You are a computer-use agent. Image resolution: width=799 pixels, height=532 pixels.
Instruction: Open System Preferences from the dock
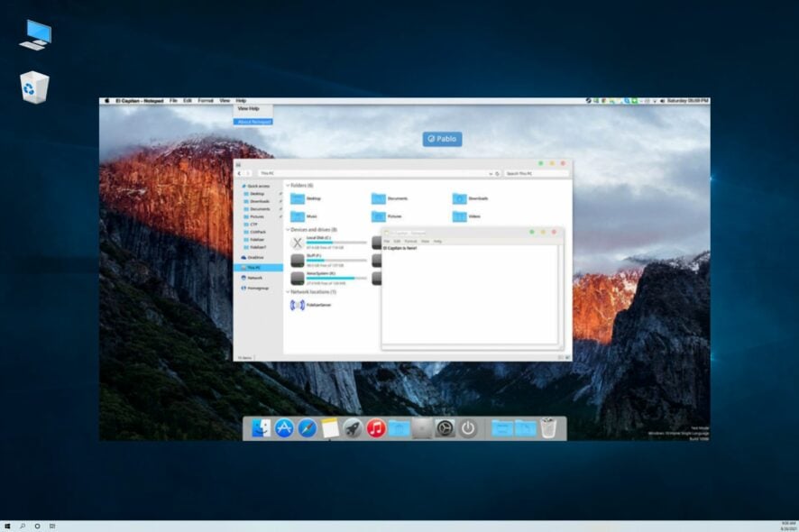(443, 428)
